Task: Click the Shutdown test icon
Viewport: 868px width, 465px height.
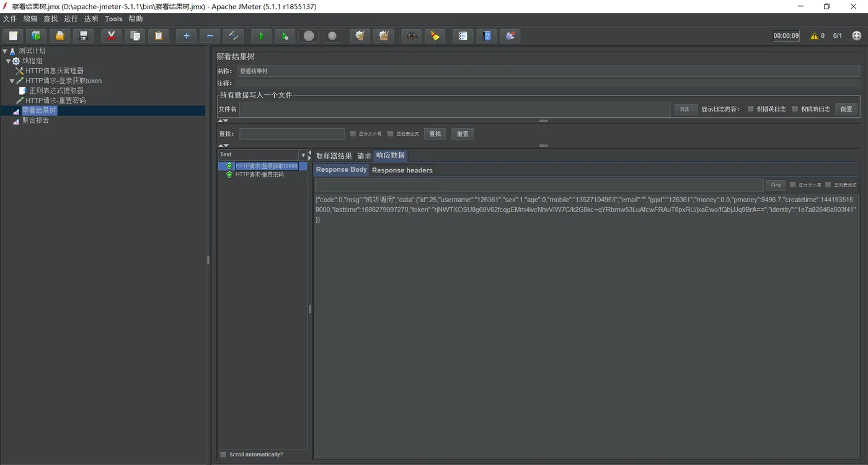Action: (332, 35)
